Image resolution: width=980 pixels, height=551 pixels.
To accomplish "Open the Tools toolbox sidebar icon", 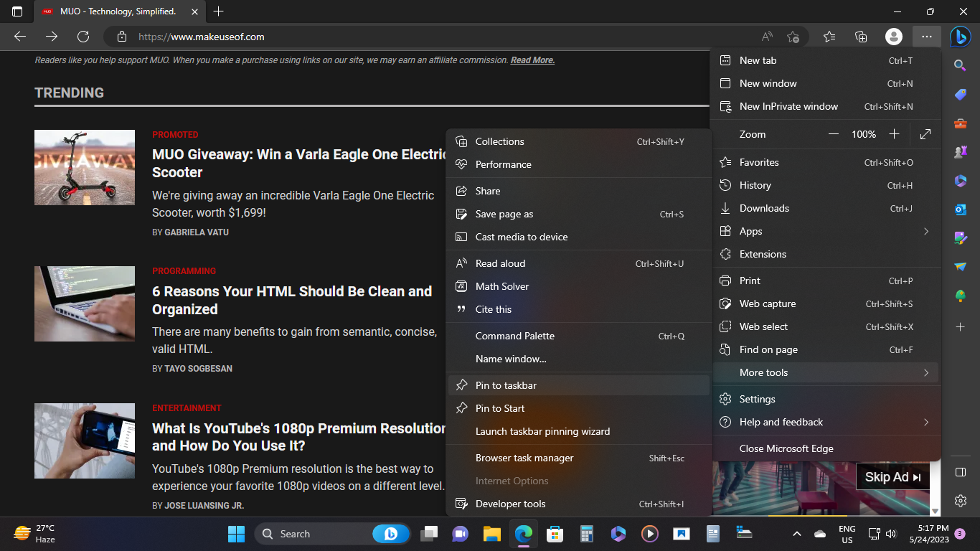I will click(961, 123).
